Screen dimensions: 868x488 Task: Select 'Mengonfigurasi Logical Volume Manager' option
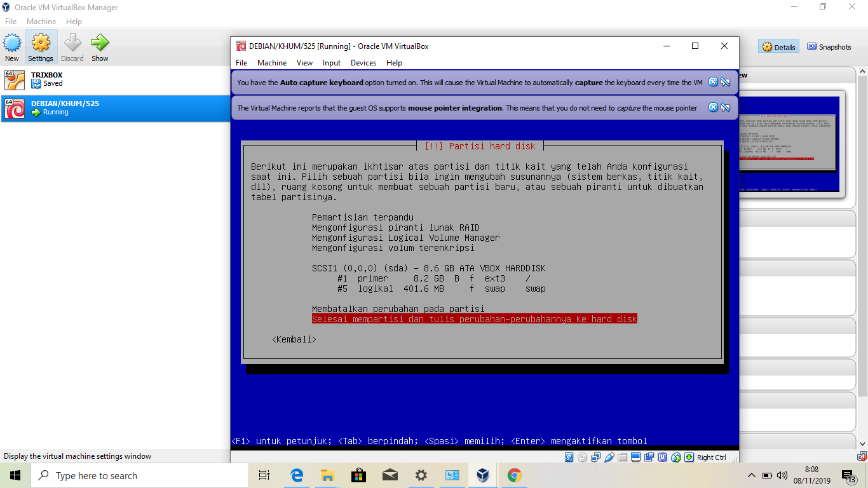pos(406,238)
